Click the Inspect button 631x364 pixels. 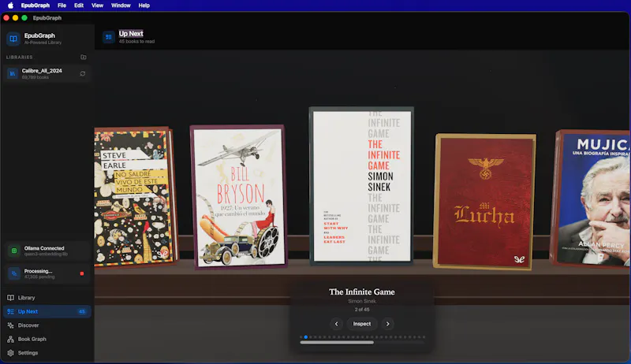[362, 324]
